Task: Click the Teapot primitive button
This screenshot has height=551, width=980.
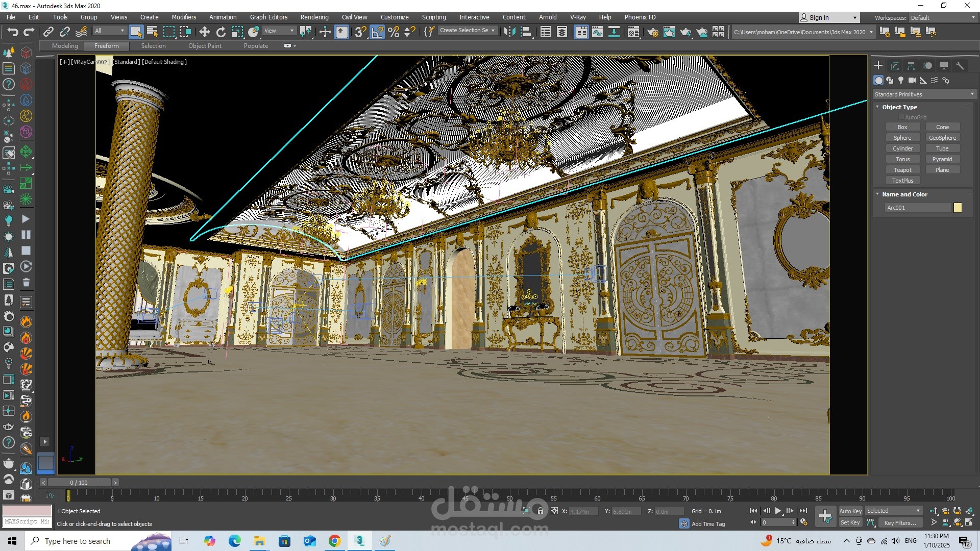Action: coord(902,170)
